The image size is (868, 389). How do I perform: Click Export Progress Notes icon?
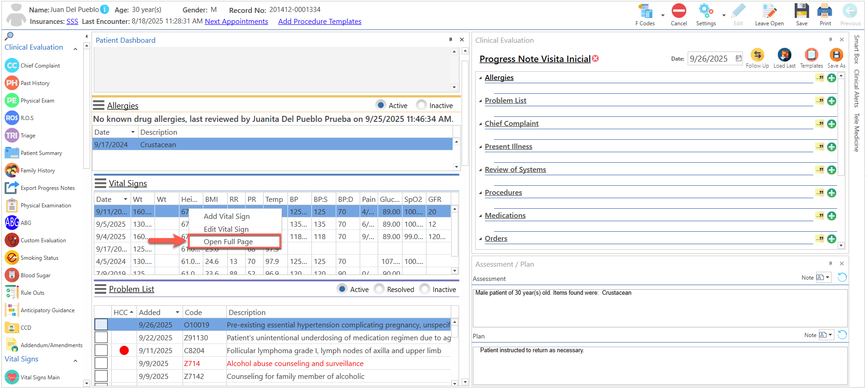[x=12, y=188]
